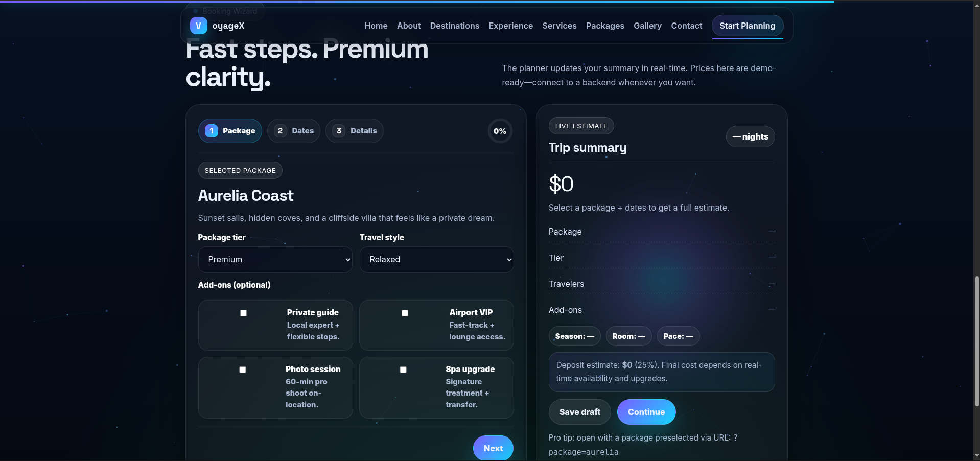Open Destinations in the navigation bar
The width and height of the screenshot is (980, 461).
tap(454, 26)
